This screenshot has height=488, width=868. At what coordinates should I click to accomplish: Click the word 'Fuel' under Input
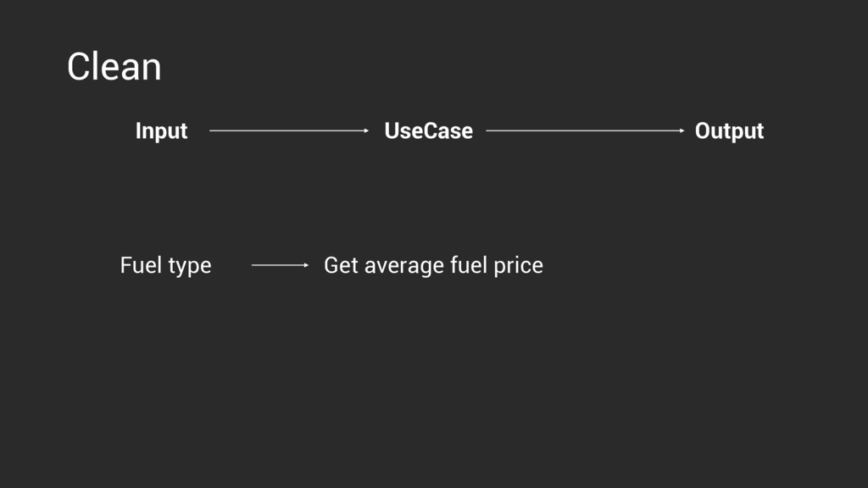(141, 265)
